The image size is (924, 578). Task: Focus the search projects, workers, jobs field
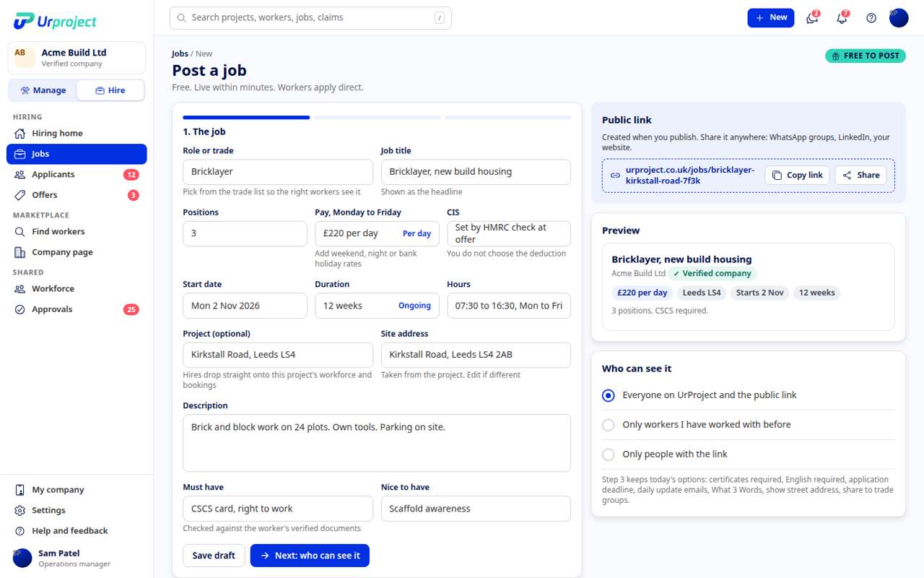[x=310, y=18]
